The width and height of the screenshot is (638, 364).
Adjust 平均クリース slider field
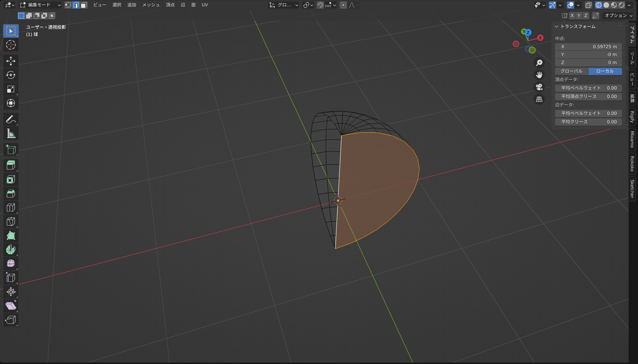pos(589,122)
